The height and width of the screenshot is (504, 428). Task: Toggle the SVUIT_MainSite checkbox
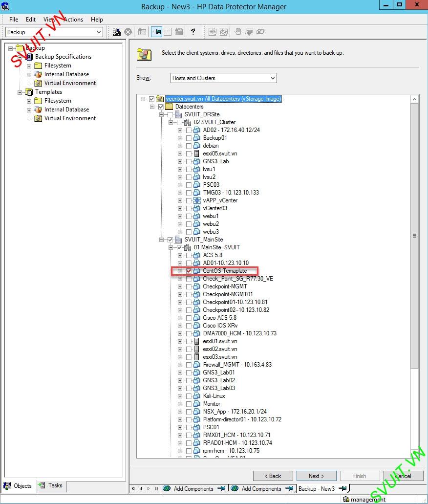point(170,240)
